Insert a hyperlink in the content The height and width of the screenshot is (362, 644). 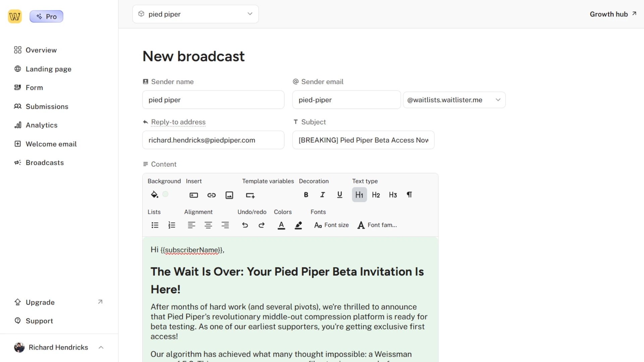[x=211, y=195]
